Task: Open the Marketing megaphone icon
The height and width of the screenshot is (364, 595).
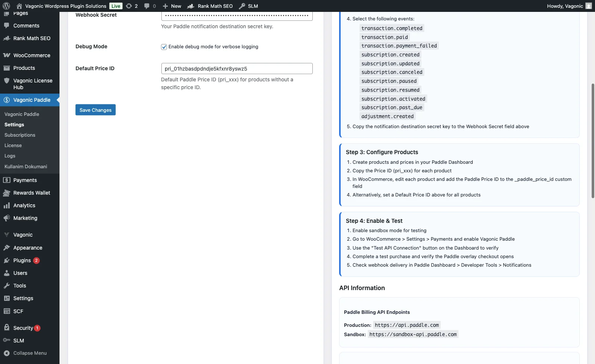Action: [x=7, y=218]
